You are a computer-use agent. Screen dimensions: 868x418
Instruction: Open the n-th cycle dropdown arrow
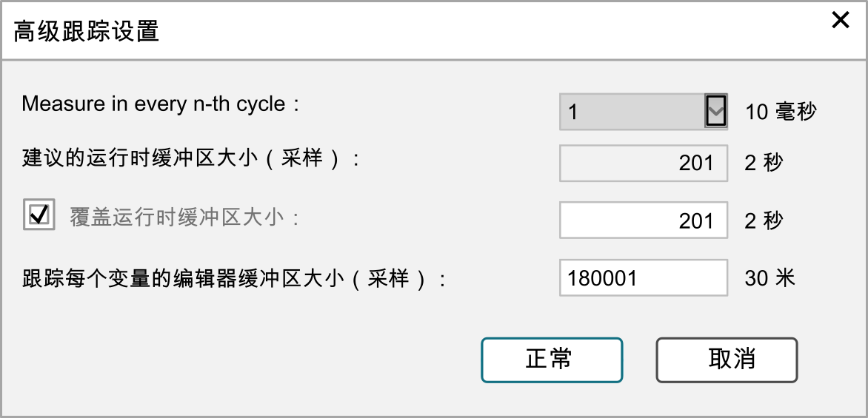(715, 112)
